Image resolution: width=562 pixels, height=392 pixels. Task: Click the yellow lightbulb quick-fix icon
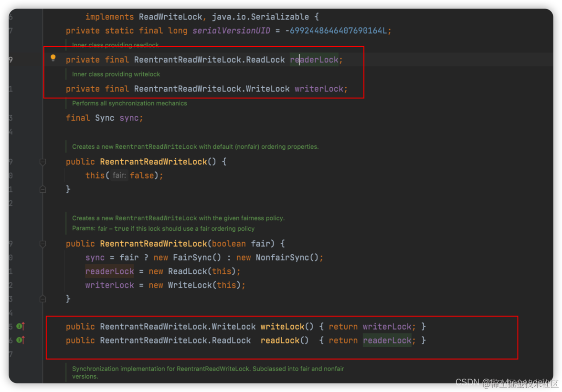53,58
